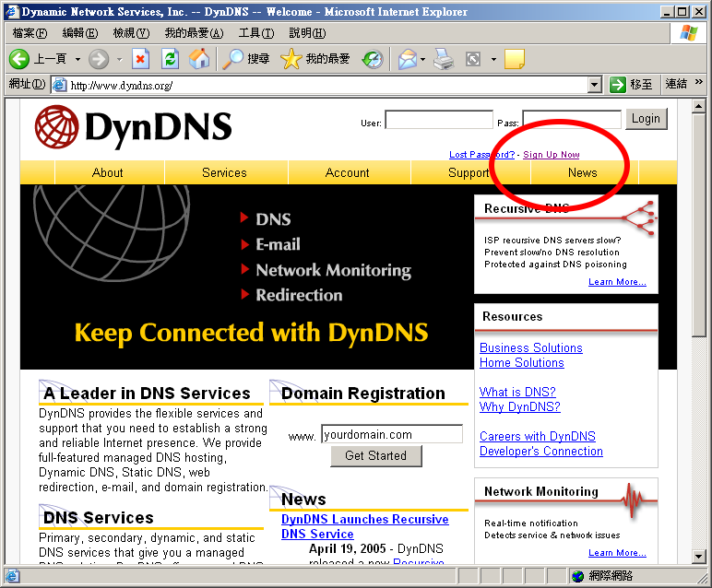Go to the Home page icon
Image resolution: width=712 pixels, height=588 pixels.
(198, 59)
